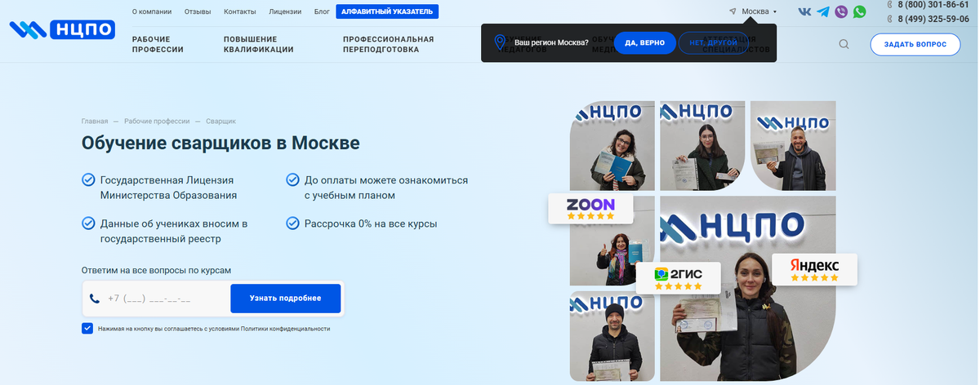Screen dimensions: 980x385
Task: Open the photo of the woman holding a blue folder
Action: (x=612, y=145)
